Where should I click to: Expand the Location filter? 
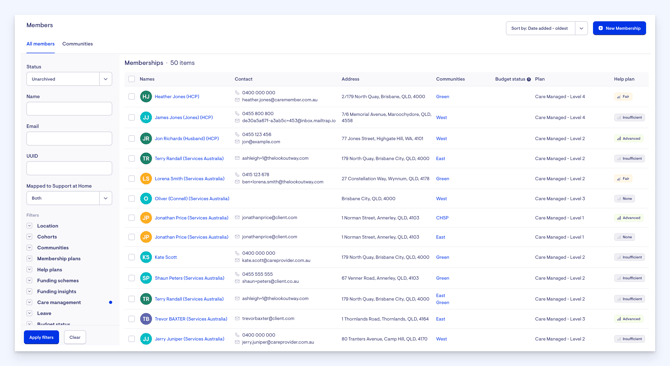click(x=29, y=225)
